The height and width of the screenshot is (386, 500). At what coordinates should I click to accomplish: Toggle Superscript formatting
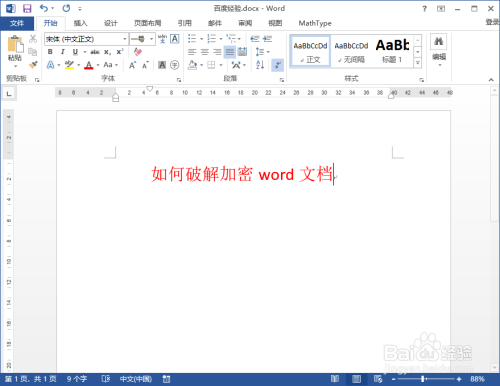pos(120,52)
